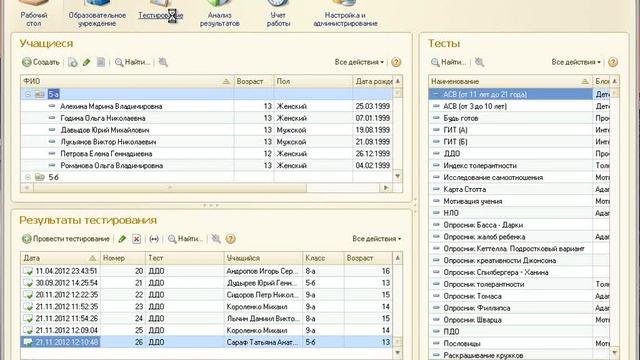This screenshot has width=640, height=360.
Task: Click Провести тестирование button
Action: coord(66,239)
